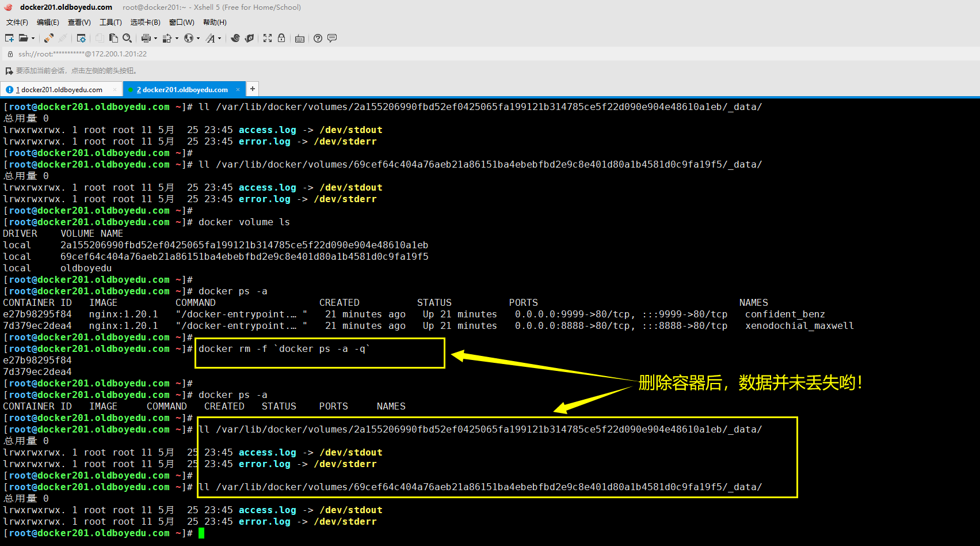Expand the Print dropdown arrow

coord(155,39)
